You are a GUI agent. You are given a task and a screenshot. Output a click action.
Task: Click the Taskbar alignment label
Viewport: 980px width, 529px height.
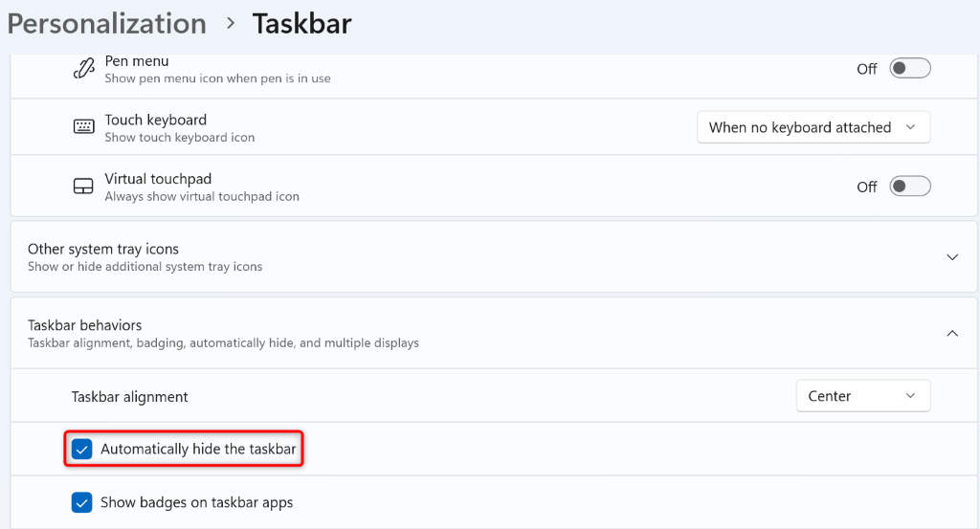coord(130,396)
